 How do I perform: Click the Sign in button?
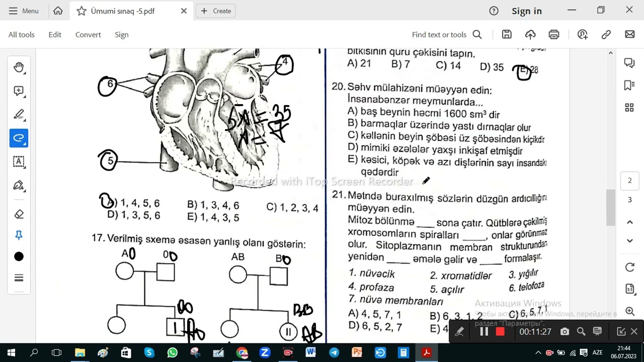pyautogui.click(x=527, y=11)
